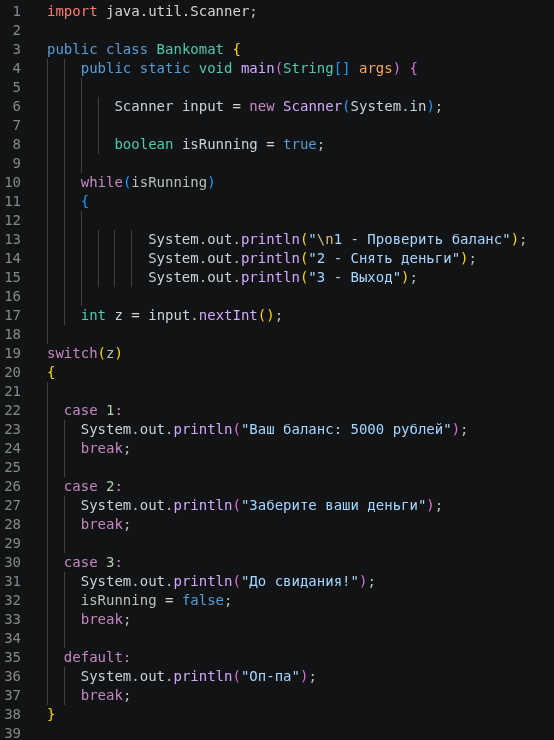
Task: Click the yellow opening brace on line 20
Action: tap(51, 372)
